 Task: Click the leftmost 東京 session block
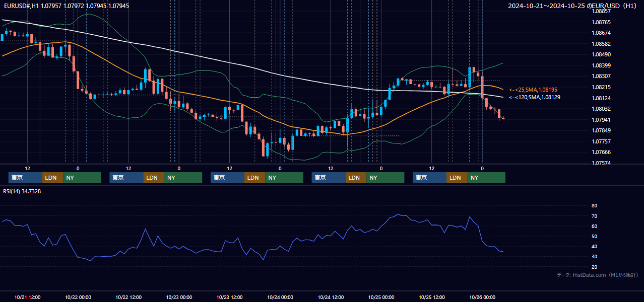25,178
